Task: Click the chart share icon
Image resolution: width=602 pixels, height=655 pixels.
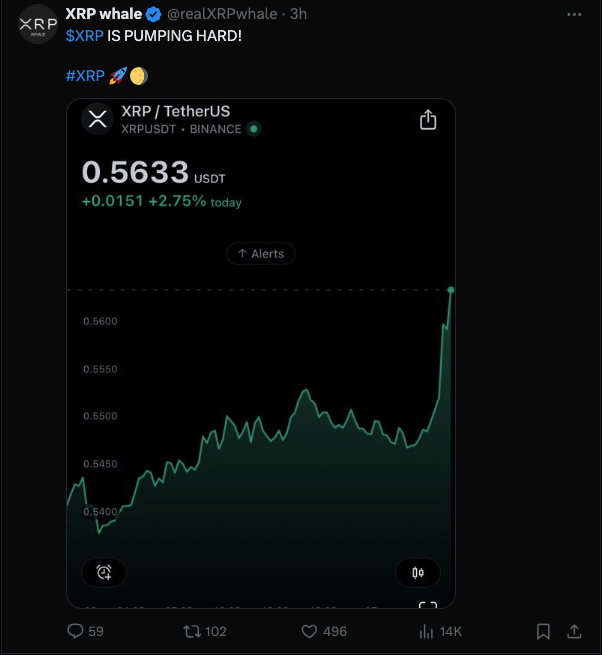Action: (428, 120)
